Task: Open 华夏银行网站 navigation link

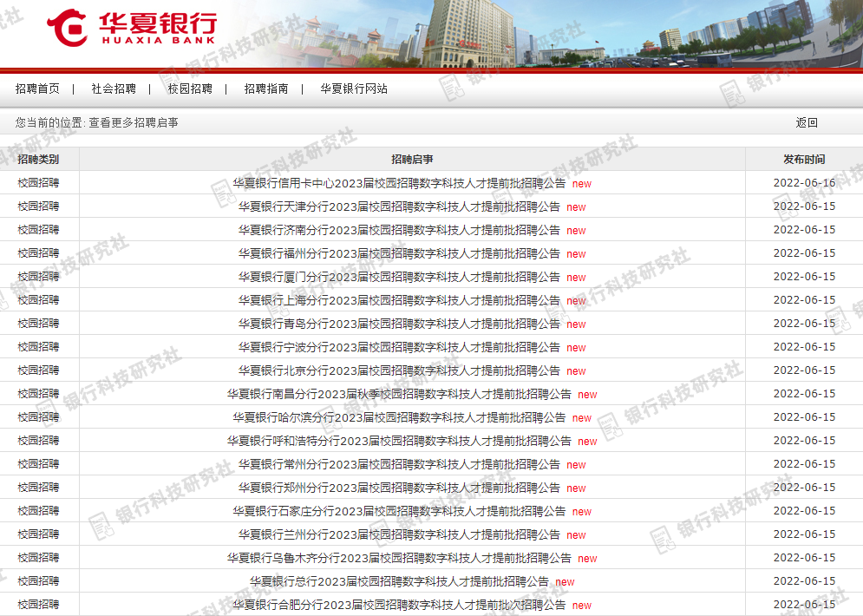Action: click(354, 88)
